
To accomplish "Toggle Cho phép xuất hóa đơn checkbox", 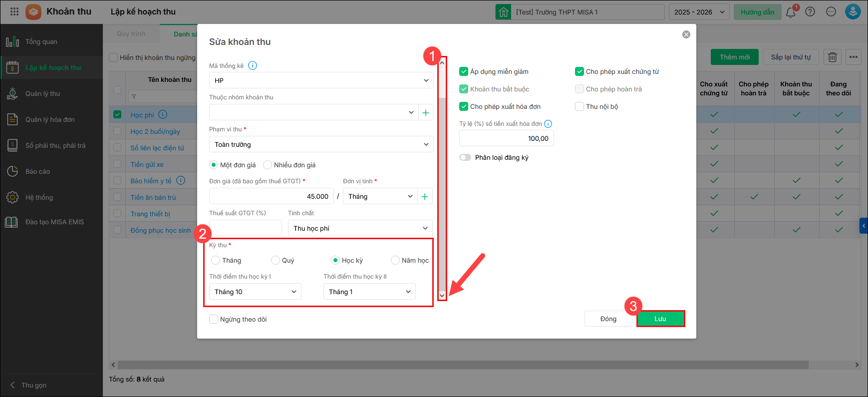I will [464, 106].
